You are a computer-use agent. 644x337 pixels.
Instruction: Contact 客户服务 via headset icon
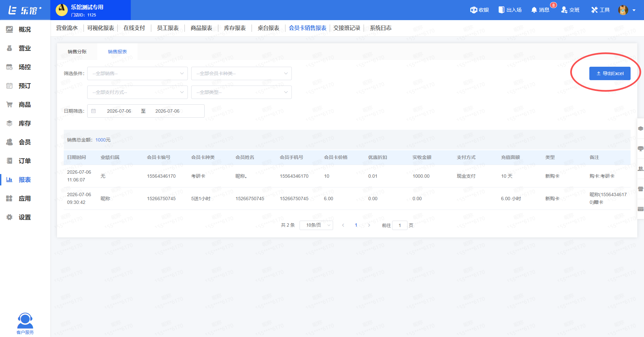pyautogui.click(x=25, y=321)
